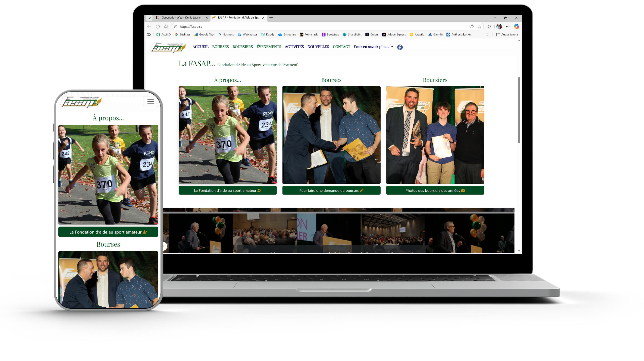Viewport: 644px width, 361px height.
Task: Refresh the page with the reload icon
Action: click(158, 26)
